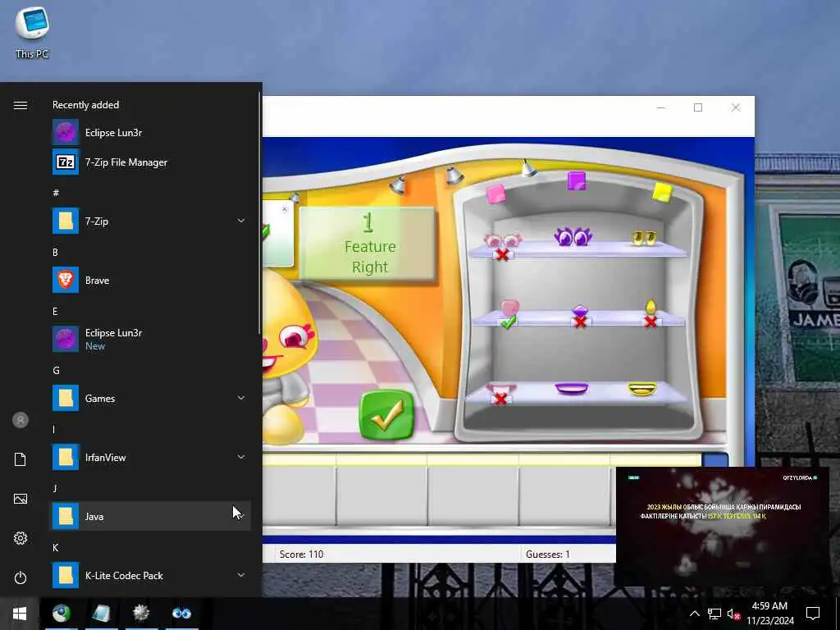Open Settings gear in Start menu

click(21, 538)
